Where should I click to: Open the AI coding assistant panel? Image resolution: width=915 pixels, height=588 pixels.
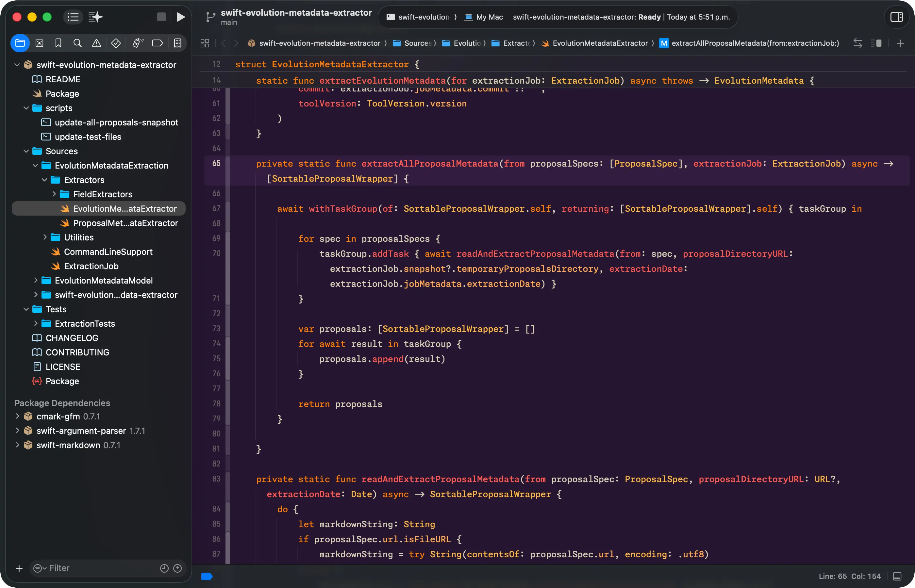(95, 17)
